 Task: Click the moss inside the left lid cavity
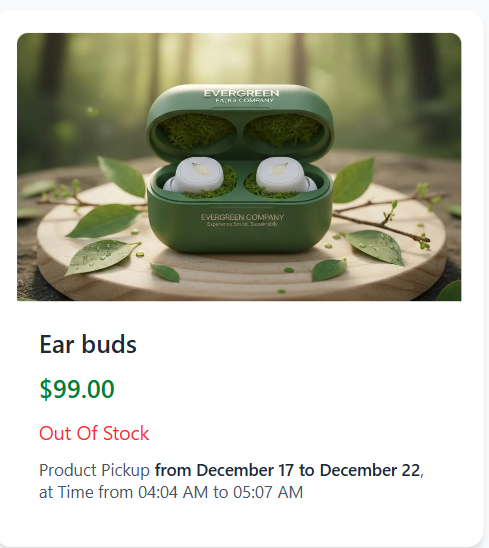coord(196,130)
